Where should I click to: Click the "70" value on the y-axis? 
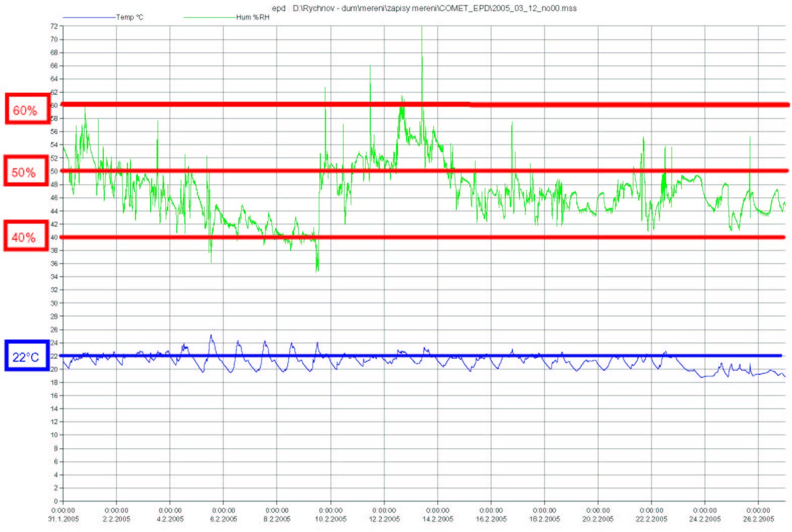[54, 39]
